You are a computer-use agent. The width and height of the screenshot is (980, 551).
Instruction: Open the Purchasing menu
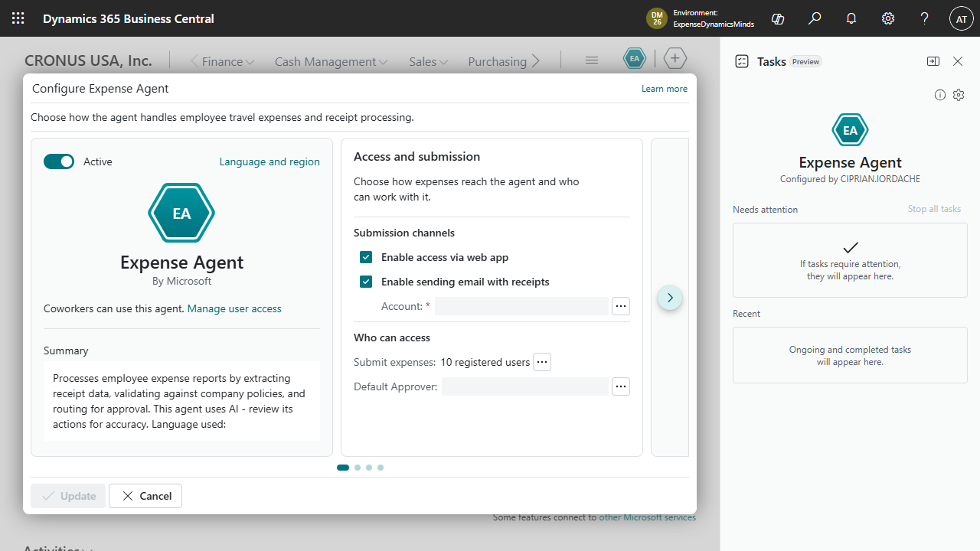[497, 61]
